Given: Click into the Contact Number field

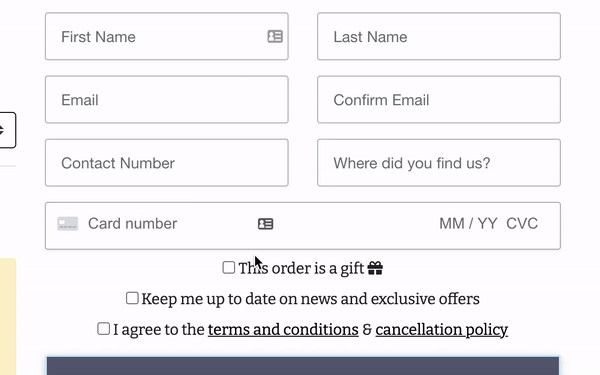Looking at the screenshot, I should pyautogui.click(x=167, y=163).
